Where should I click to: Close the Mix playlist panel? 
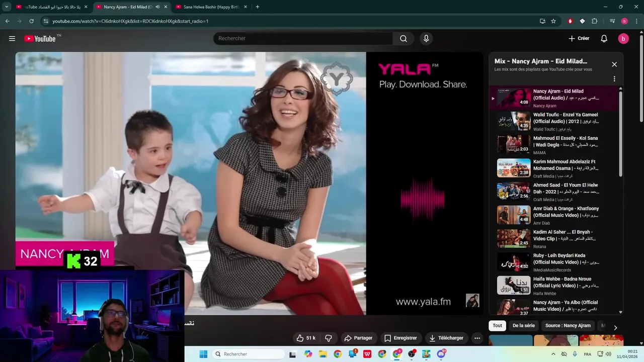click(x=614, y=64)
